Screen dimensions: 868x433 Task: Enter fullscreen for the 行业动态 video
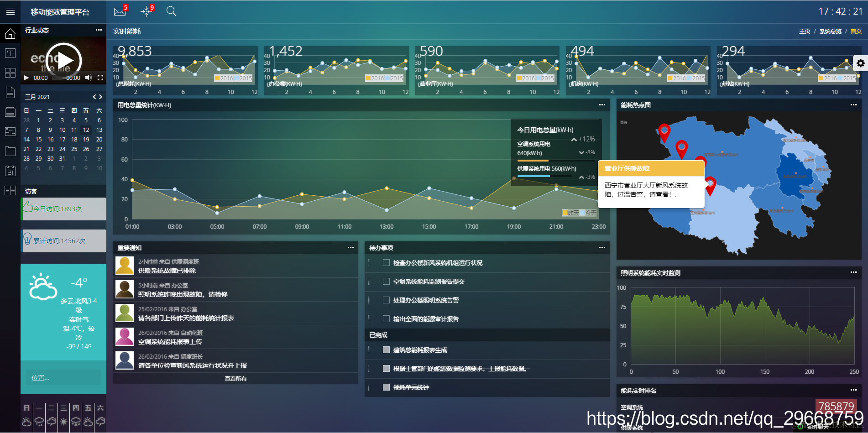pyautogui.click(x=100, y=78)
